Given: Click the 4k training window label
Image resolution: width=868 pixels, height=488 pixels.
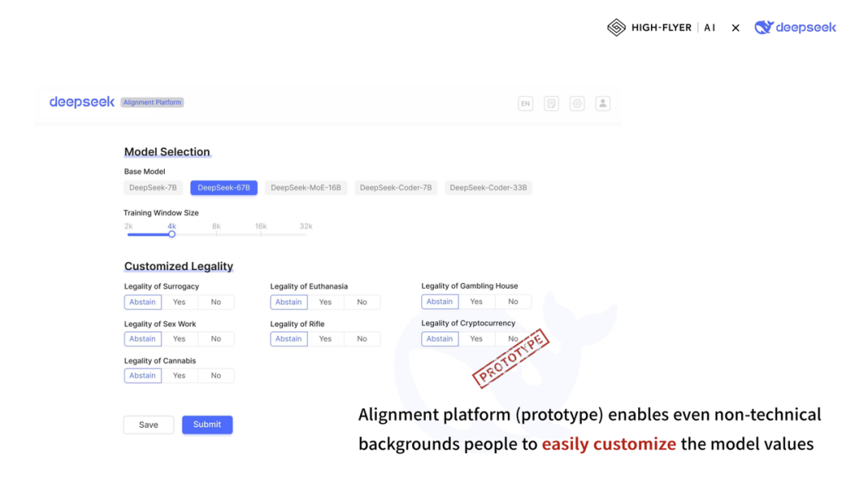Looking at the screenshot, I should point(172,226).
